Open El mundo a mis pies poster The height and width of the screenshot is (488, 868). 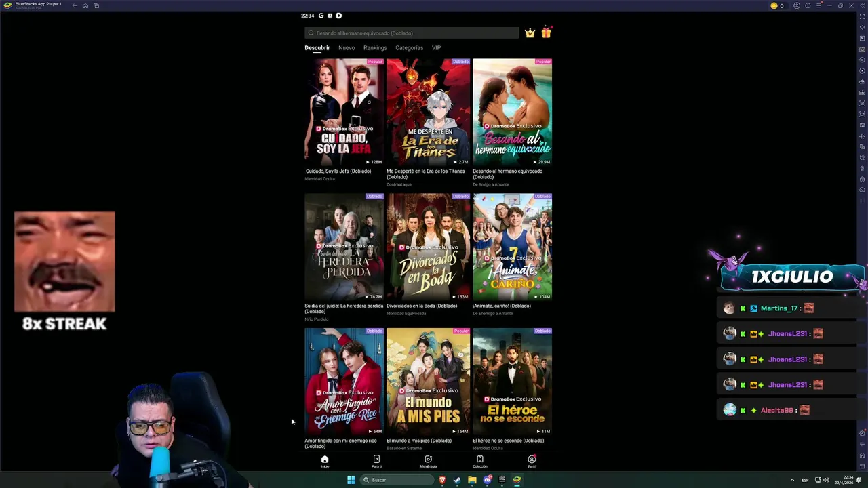(428, 381)
